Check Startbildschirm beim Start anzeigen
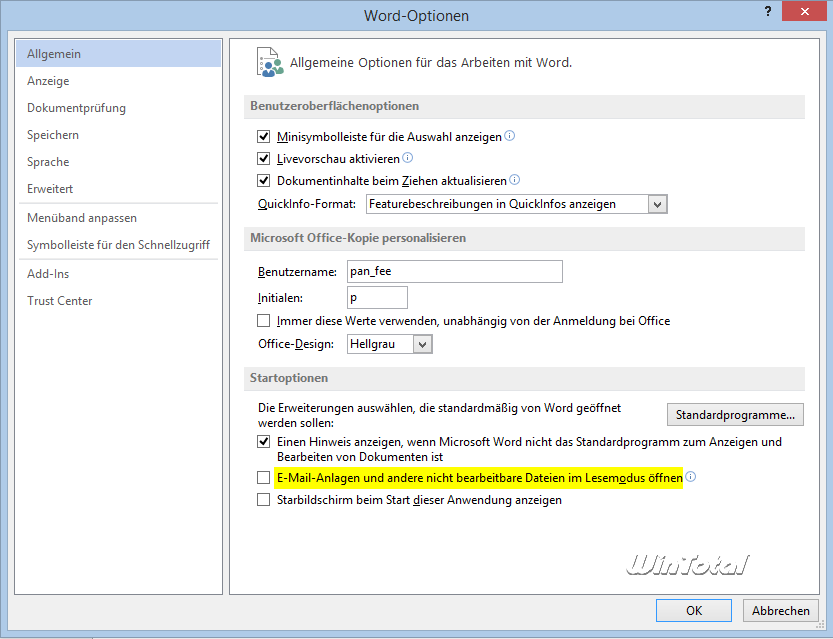Viewport: 833px width, 639px height. tap(264, 500)
